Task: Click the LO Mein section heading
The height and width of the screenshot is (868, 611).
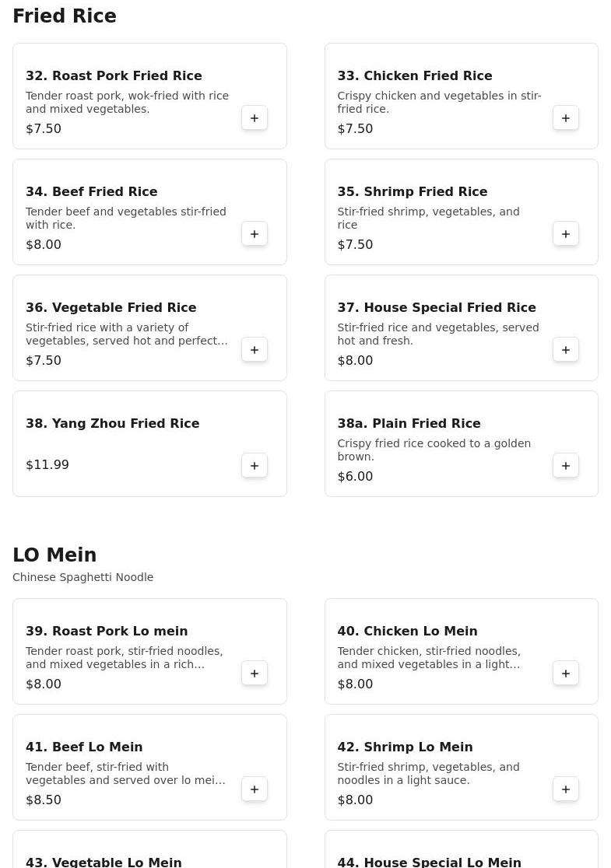Action: click(x=54, y=555)
